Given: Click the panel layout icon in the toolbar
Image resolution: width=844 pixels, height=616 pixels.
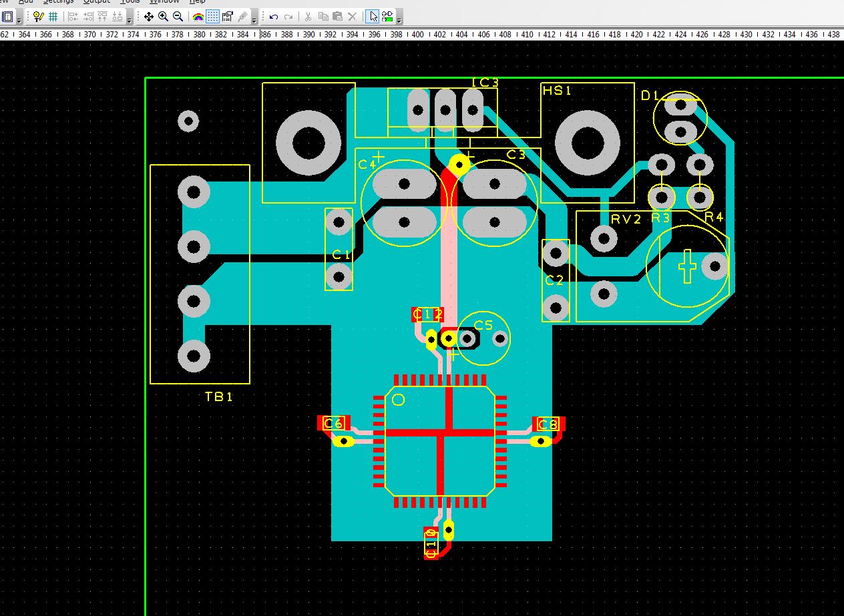Looking at the screenshot, I should [x=8, y=17].
